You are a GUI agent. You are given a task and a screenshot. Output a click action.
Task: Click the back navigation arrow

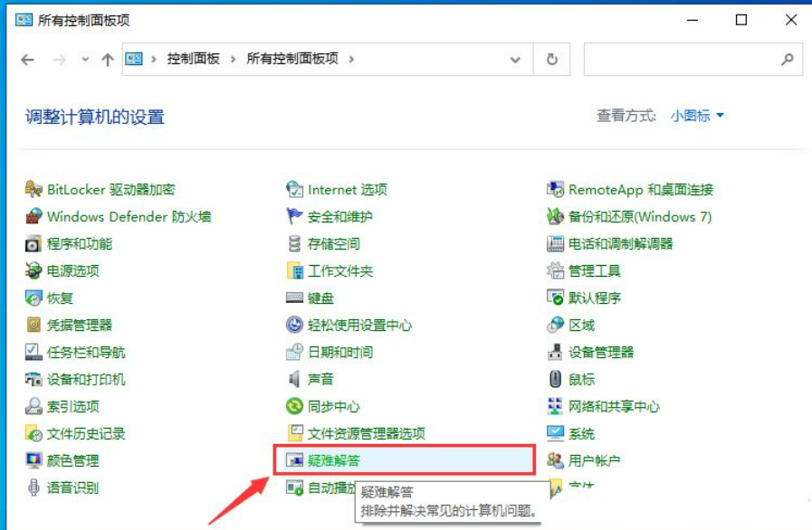pyautogui.click(x=26, y=60)
